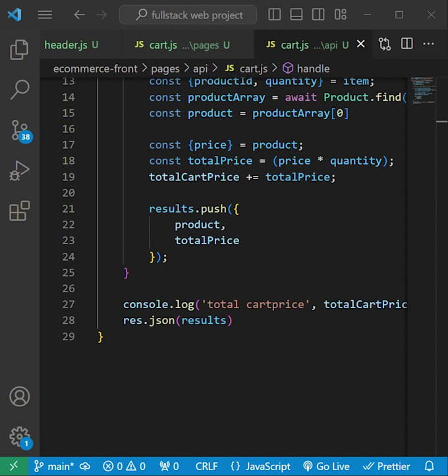Open Source Control with 38 changes
448x476 pixels.
(19, 130)
